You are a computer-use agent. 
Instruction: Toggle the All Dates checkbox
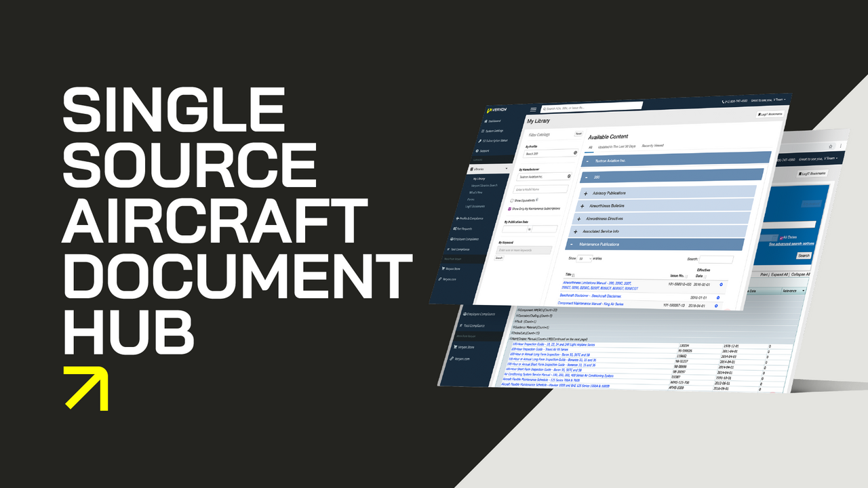pos(781,237)
